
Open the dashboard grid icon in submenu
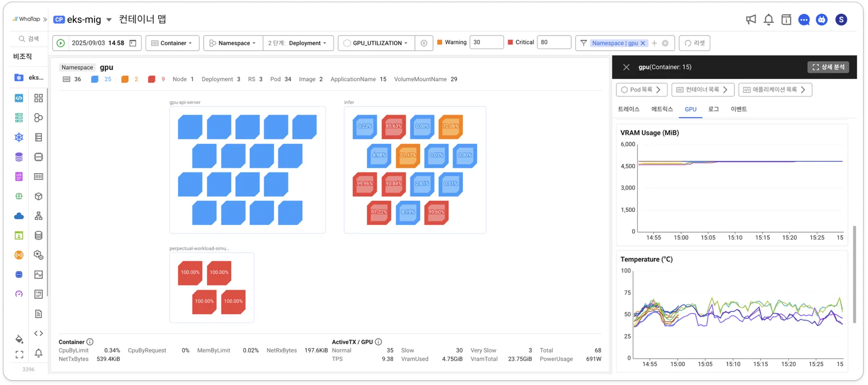tap(38, 98)
